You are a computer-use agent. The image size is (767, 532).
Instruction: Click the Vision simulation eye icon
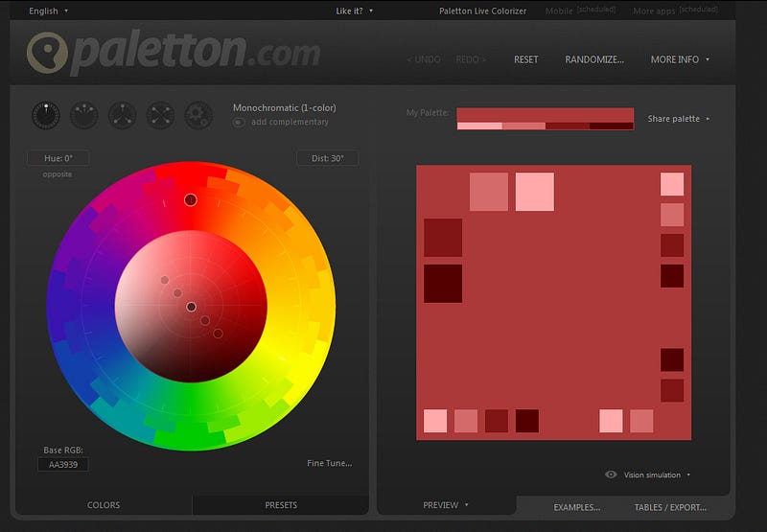click(611, 474)
